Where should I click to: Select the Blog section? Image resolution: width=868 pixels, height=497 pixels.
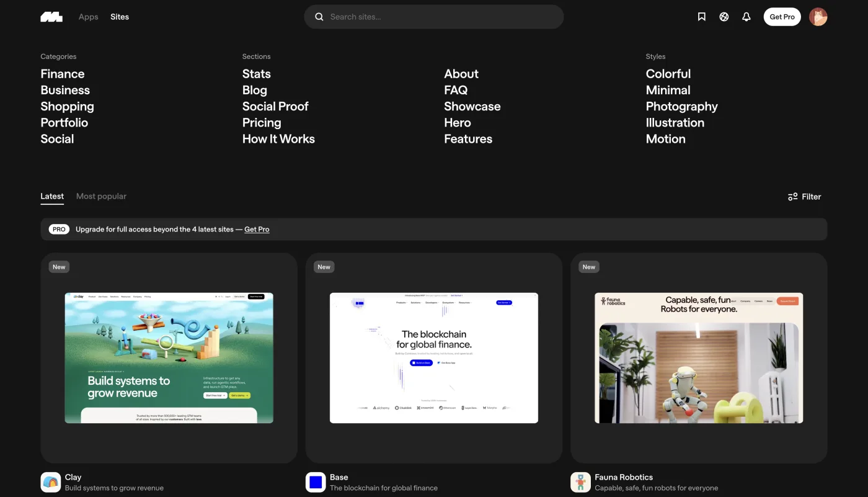pyautogui.click(x=255, y=90)
